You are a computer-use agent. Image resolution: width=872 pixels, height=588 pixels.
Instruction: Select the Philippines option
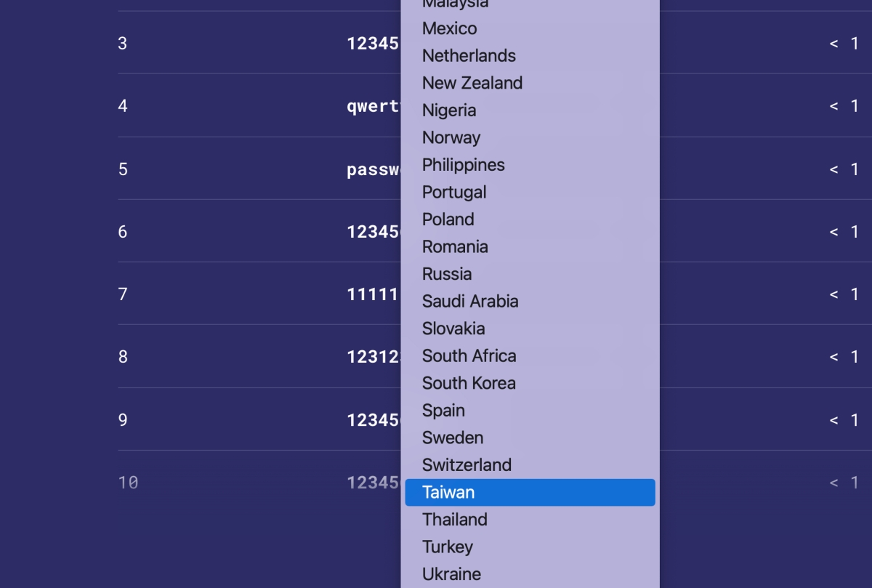point(464,165)
